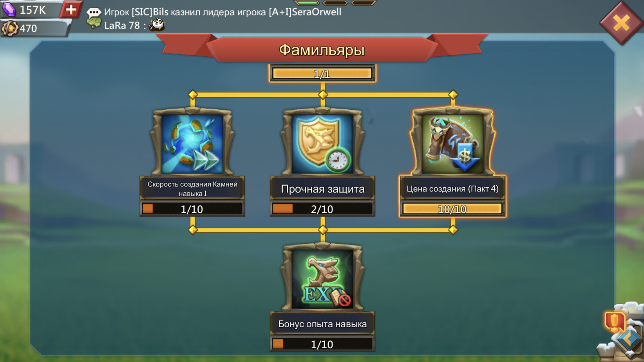The height and width of the screenshot is (362, 644).
Task: Click the 2/10 progress bar of Прочная защита
Action: [323, 209]
